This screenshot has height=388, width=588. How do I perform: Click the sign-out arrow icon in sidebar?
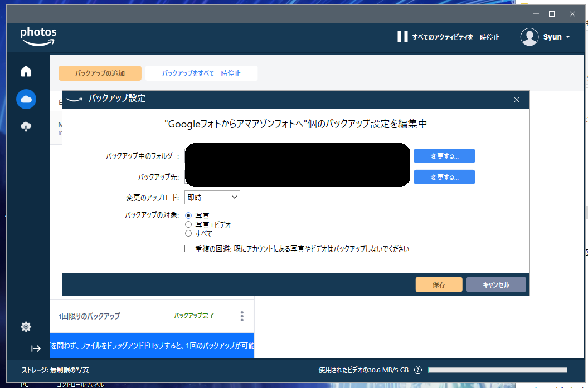coord(36,348)
